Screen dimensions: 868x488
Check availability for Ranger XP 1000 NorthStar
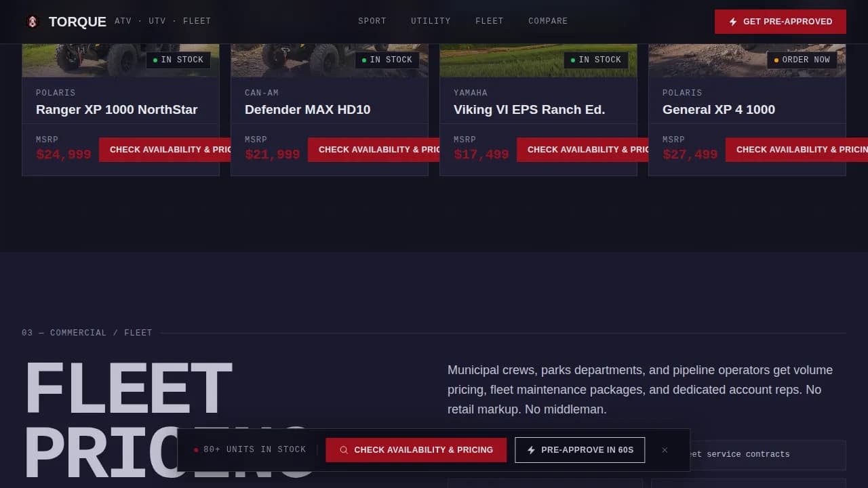165,149
